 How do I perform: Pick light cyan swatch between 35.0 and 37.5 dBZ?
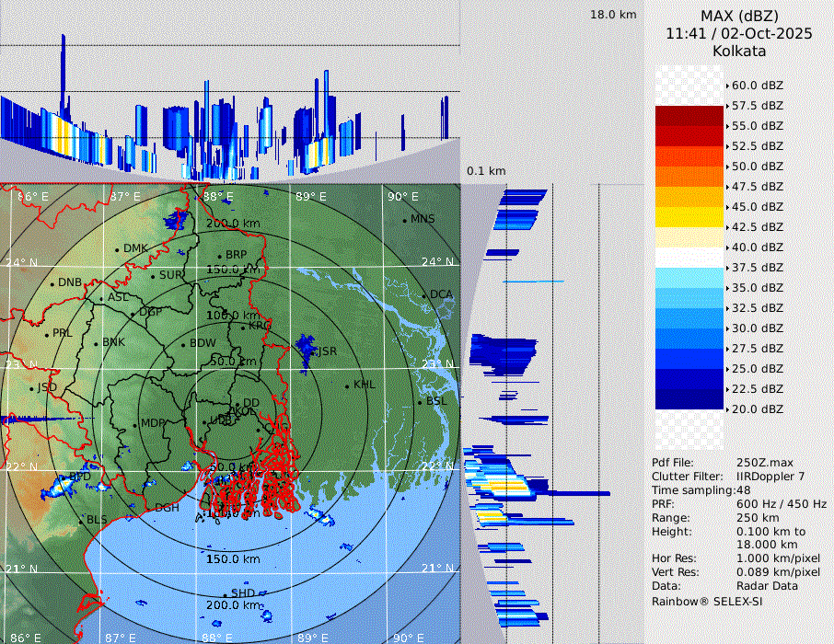click(689, 278)
